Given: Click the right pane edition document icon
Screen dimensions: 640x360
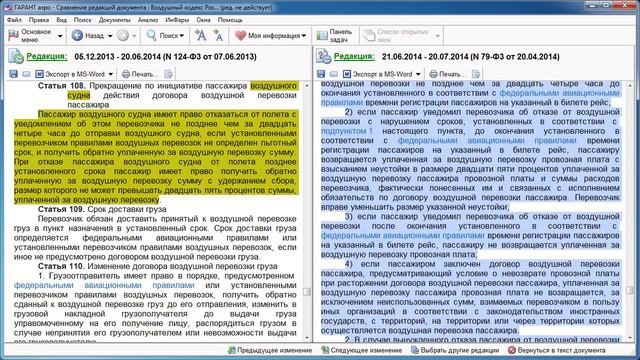Looking at the screenshot, I should (x=323, y=56).
